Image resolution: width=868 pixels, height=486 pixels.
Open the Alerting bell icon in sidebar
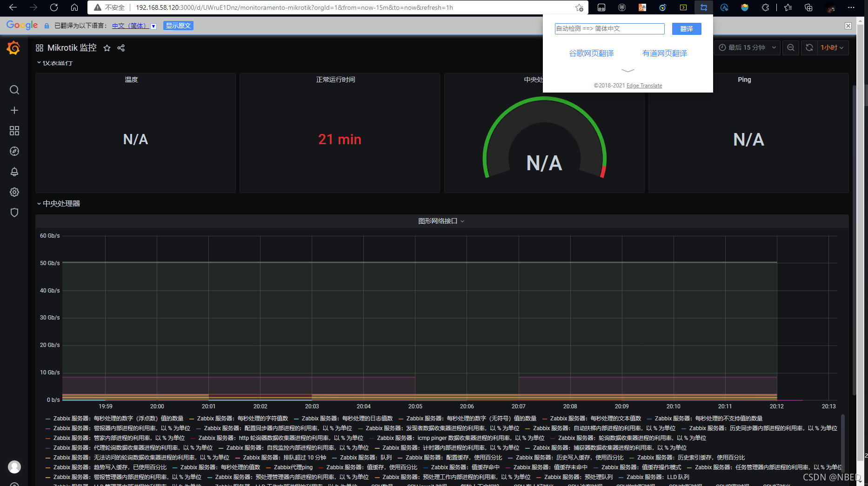click(x=14, y=172)
